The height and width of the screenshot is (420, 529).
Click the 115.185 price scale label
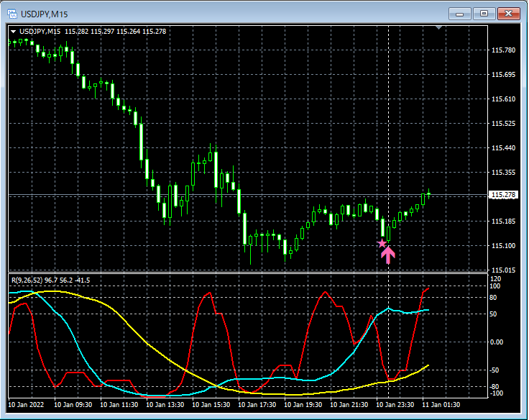(503, 222)
